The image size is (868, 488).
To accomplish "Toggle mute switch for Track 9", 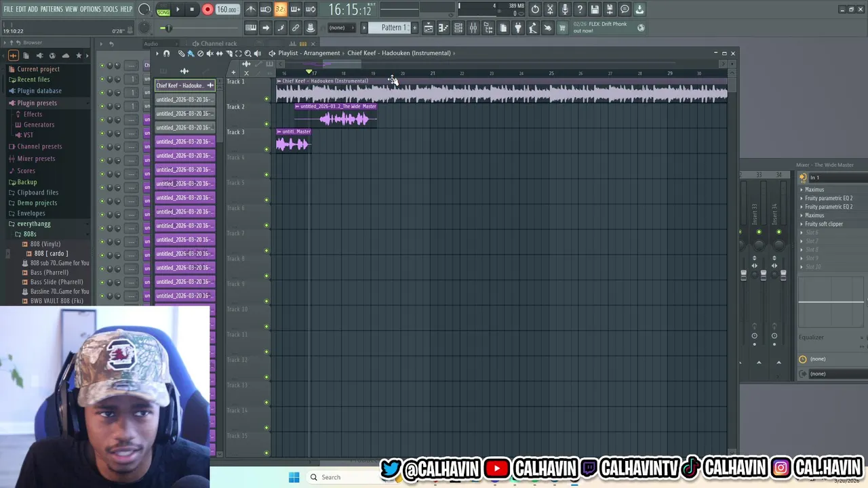I will pyautogui.click(x=267, y=301).
